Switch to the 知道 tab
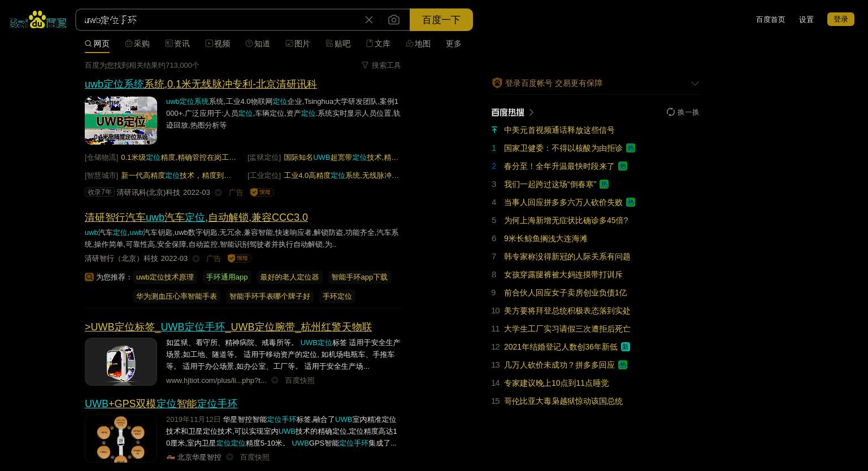The width and height of the screenshot is (868, 471). pos(258,43)
